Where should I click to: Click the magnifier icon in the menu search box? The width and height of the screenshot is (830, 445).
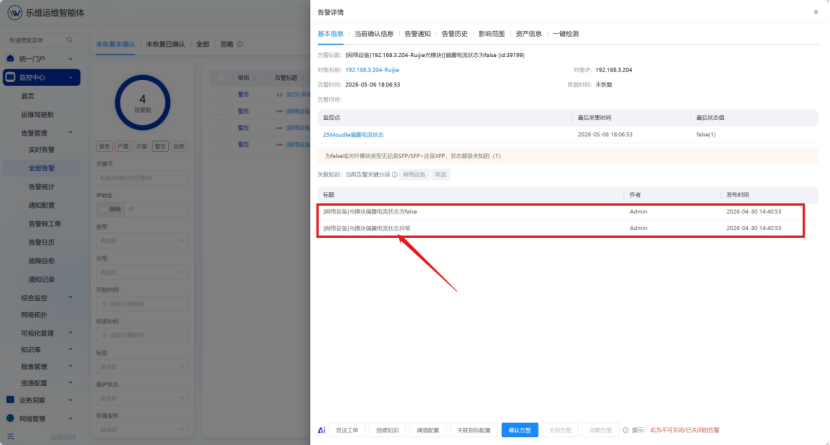(69, 40)
